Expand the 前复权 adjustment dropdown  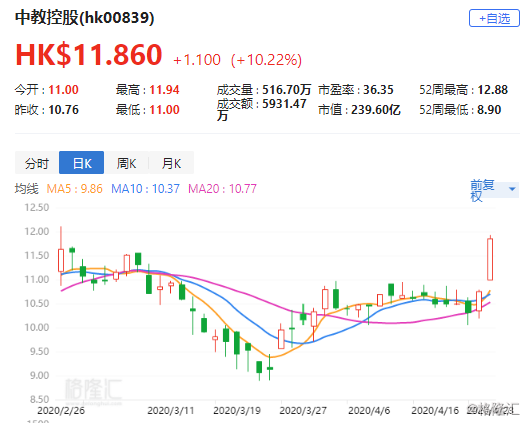point(494,190)
